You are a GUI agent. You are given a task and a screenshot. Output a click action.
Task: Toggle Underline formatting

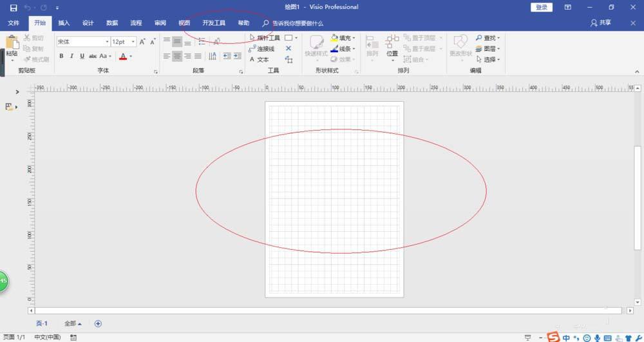pyautogui.click(x=82, y=56)
